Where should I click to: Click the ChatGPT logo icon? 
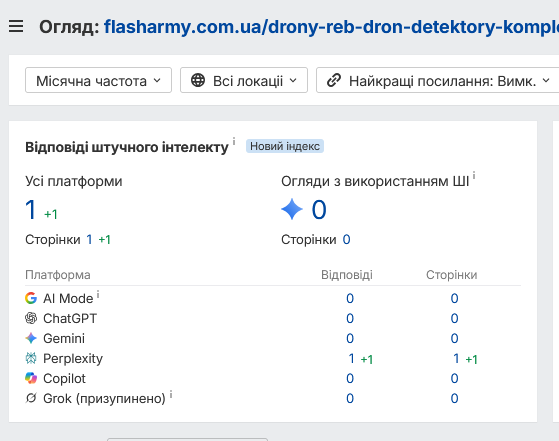click(31, 318)
